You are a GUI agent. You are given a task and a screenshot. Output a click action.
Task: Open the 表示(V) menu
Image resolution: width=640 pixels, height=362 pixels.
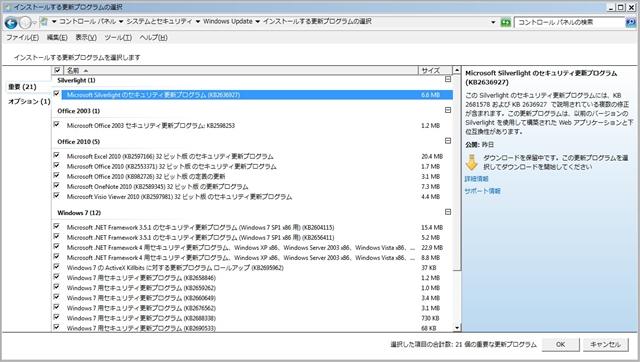[x=86, y=38]
